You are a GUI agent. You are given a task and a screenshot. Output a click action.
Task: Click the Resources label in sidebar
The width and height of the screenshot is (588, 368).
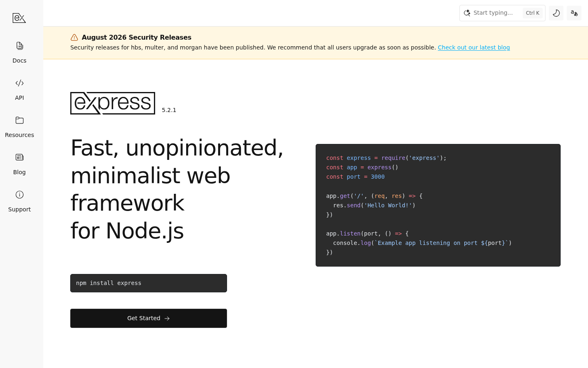pos(20,135)
